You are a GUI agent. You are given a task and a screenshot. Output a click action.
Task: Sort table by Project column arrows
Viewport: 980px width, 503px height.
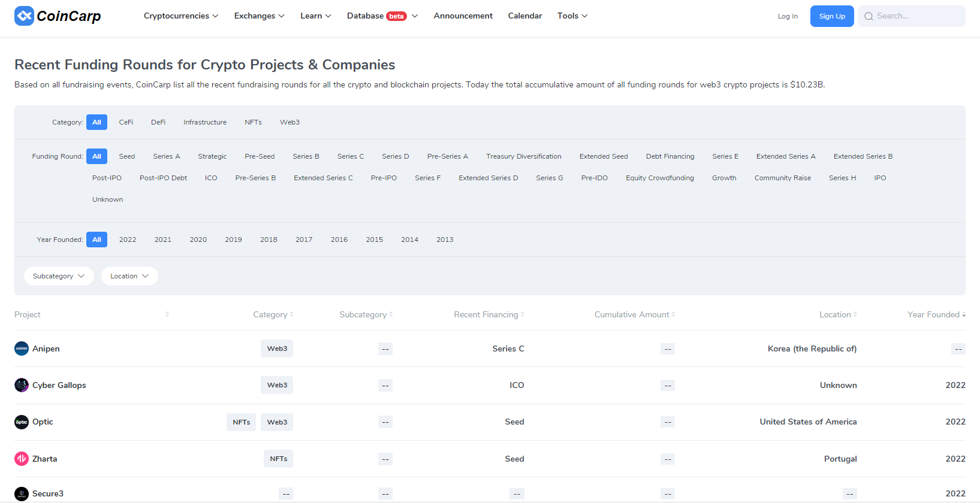(x=167, y=314)
